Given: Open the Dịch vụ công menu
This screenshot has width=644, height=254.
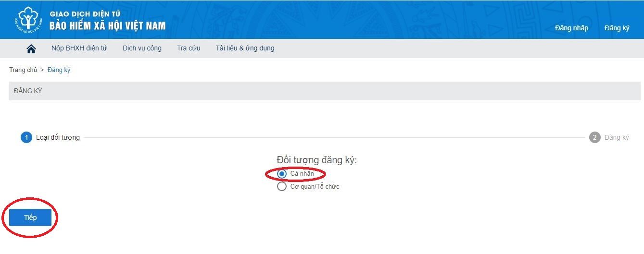Looking at the screenshot, I should [142, 48].
